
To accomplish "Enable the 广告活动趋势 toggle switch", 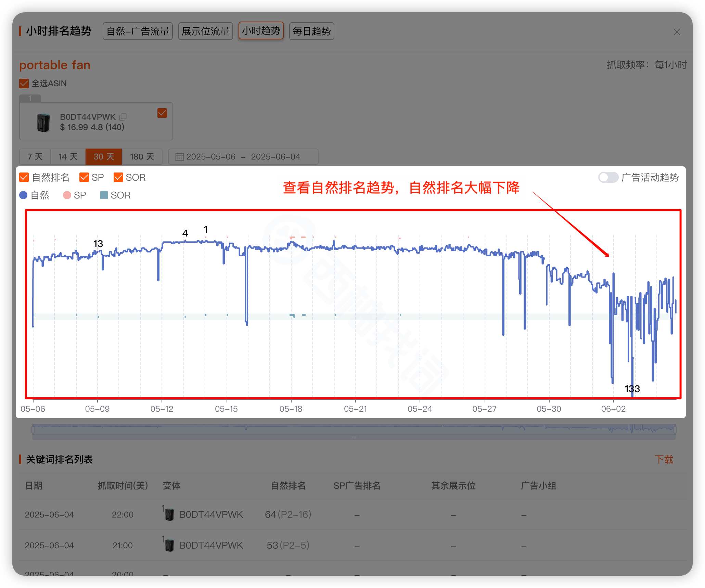I will pos(608,177).
